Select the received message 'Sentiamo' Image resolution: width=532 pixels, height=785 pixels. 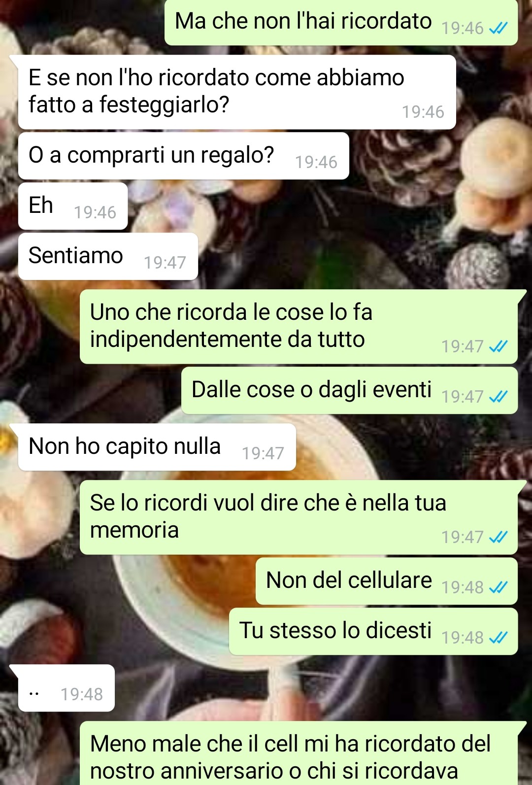click(x=108, y=256)
